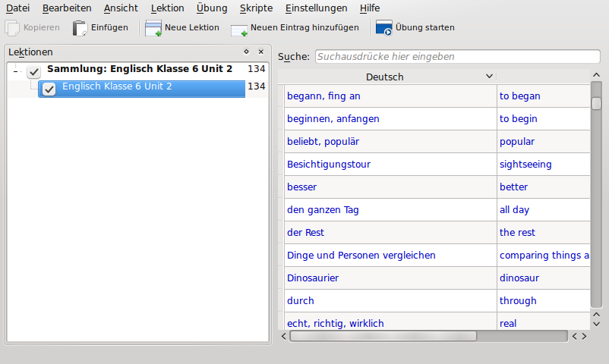Viewport: 609px width, 364px height.
Task: Select the cell 'dinosaur'
Action: [544, 278]
